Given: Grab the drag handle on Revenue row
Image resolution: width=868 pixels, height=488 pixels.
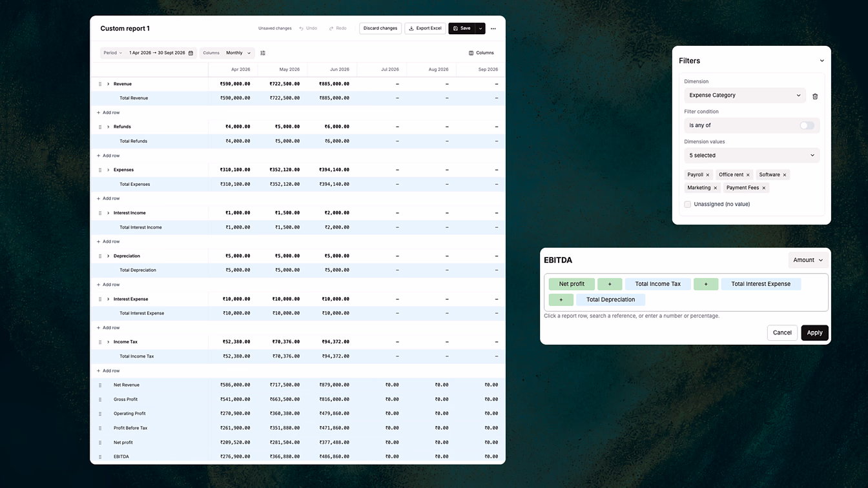Looking at the screenshot, I should coord(100,84).
